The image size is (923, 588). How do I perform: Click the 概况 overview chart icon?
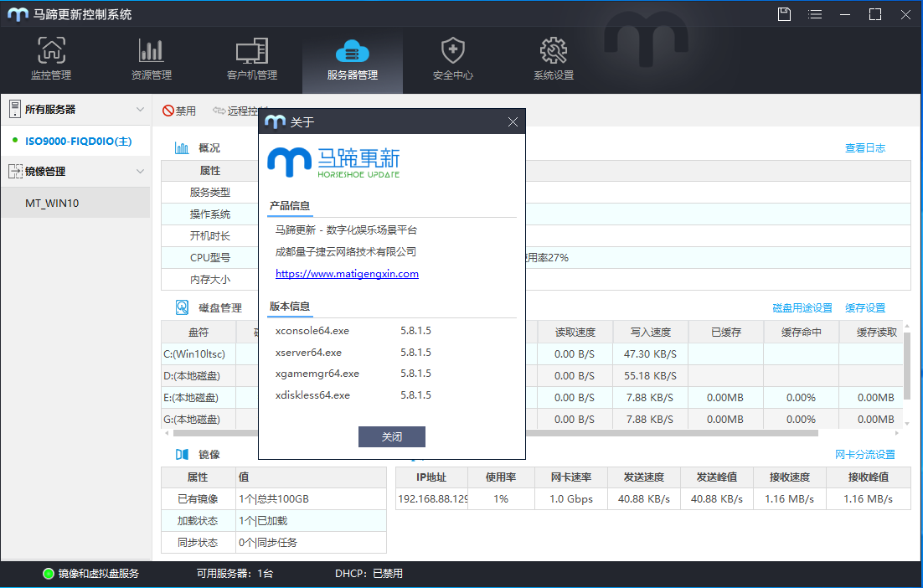182,147
